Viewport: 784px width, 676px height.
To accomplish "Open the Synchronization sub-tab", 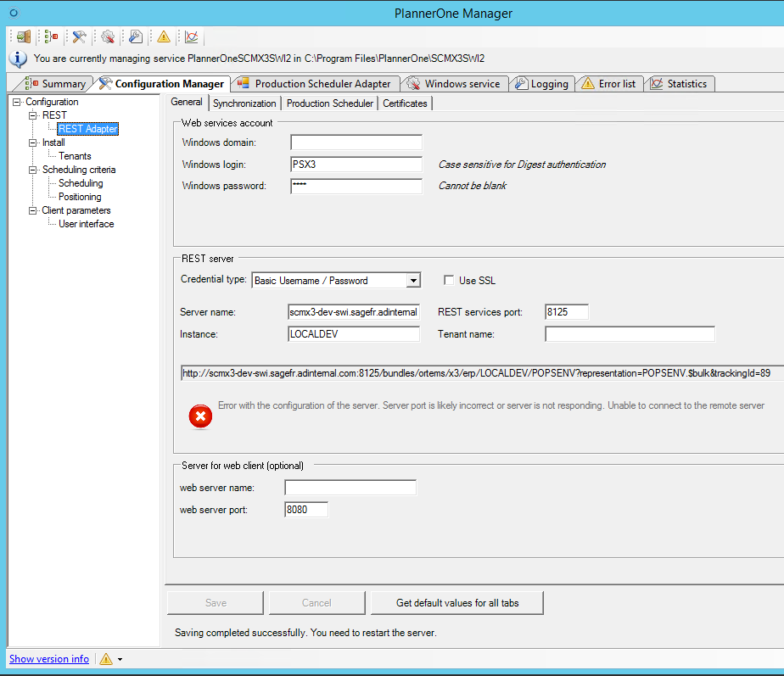I will coord(244,103).
